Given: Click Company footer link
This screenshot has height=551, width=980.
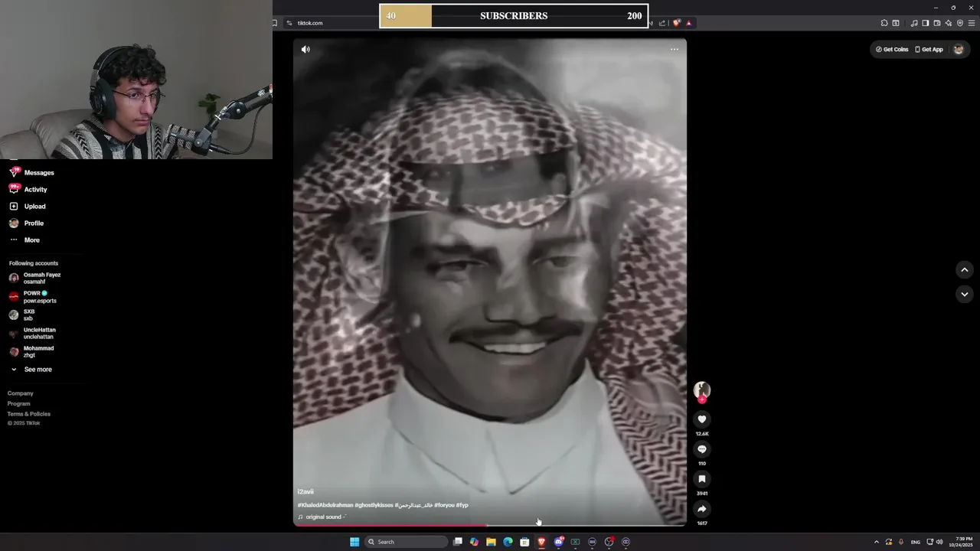Looking at the screenshot, I should click(21, 393).
